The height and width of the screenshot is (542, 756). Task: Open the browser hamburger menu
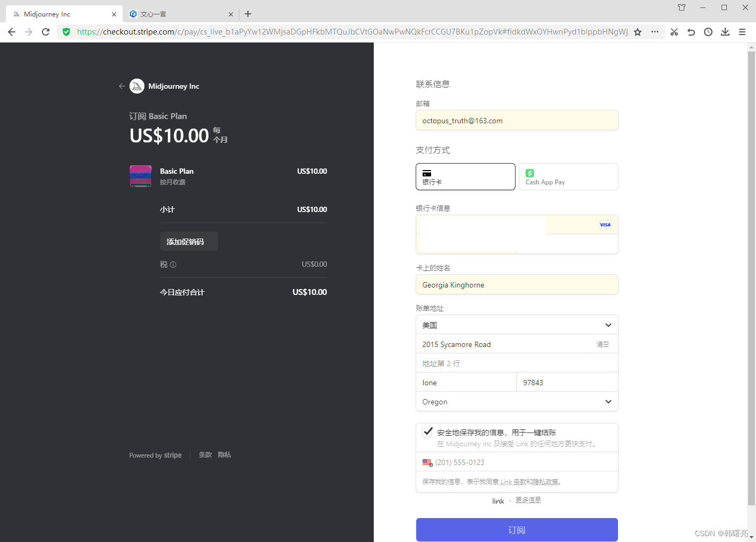pos(742,32)
